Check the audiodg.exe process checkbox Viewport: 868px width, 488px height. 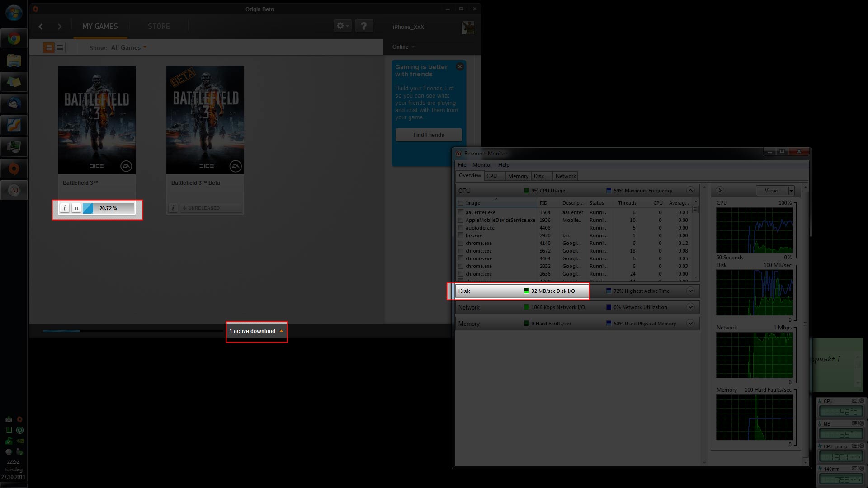point(460,228)
